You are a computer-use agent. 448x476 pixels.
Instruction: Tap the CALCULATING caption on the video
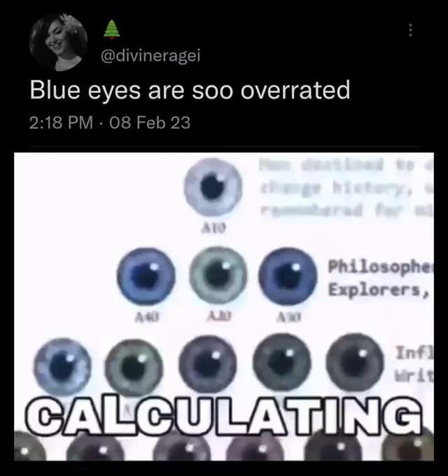click(224, 414)
